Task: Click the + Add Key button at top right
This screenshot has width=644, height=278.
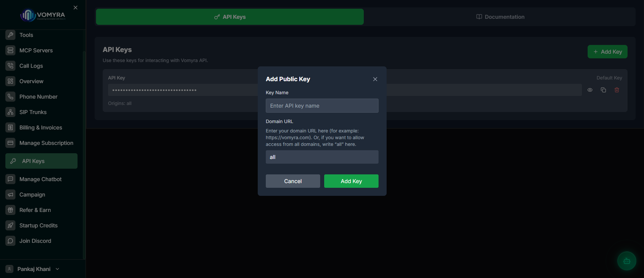Action: coord(607,52)
